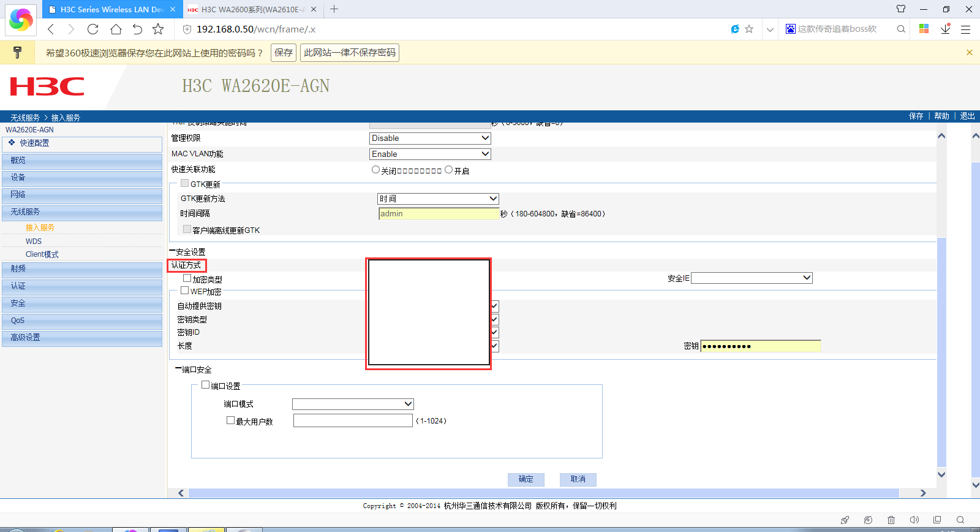Reload the current page
Screen dimensions: 980x532
tap(93, 29)
